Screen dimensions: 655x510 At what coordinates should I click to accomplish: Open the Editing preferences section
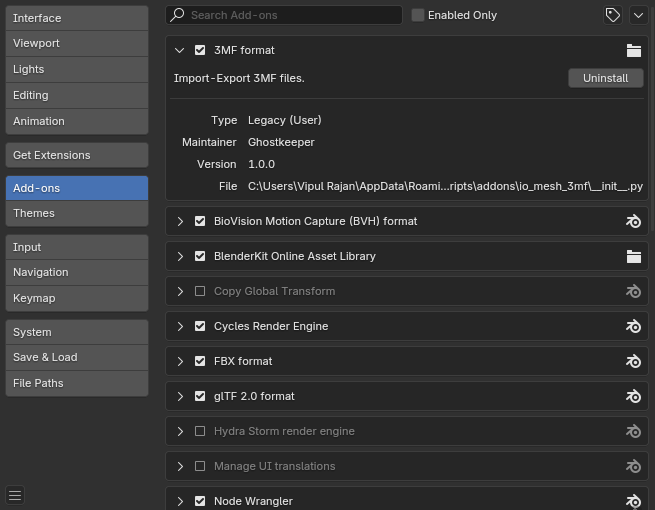77,95
